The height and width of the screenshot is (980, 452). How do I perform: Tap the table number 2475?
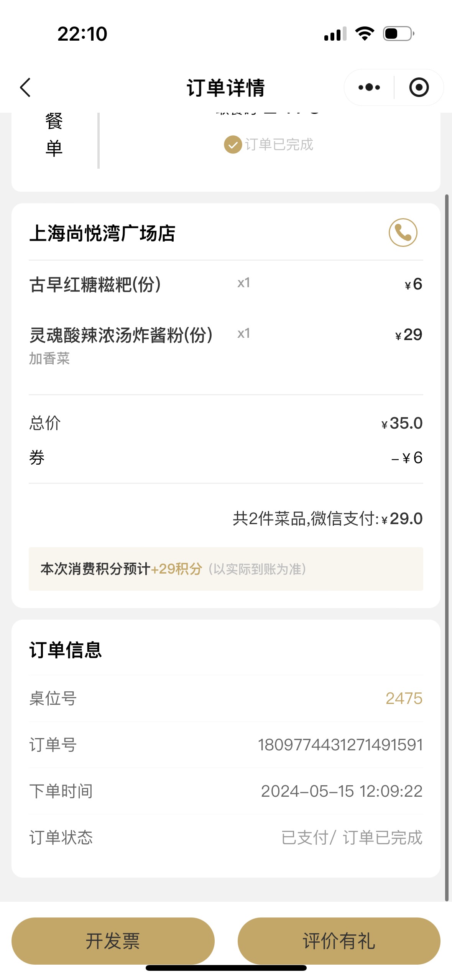404,699
